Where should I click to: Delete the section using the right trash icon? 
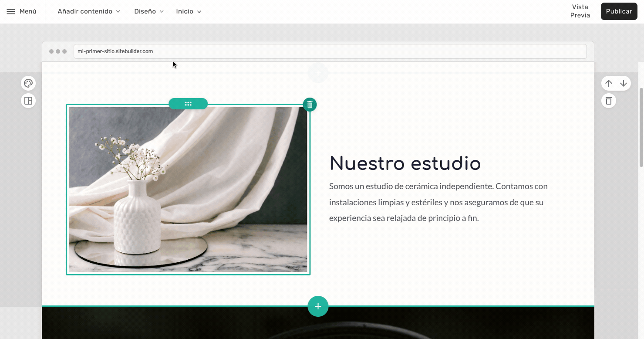pyautogui.click(x=609, y=101)
